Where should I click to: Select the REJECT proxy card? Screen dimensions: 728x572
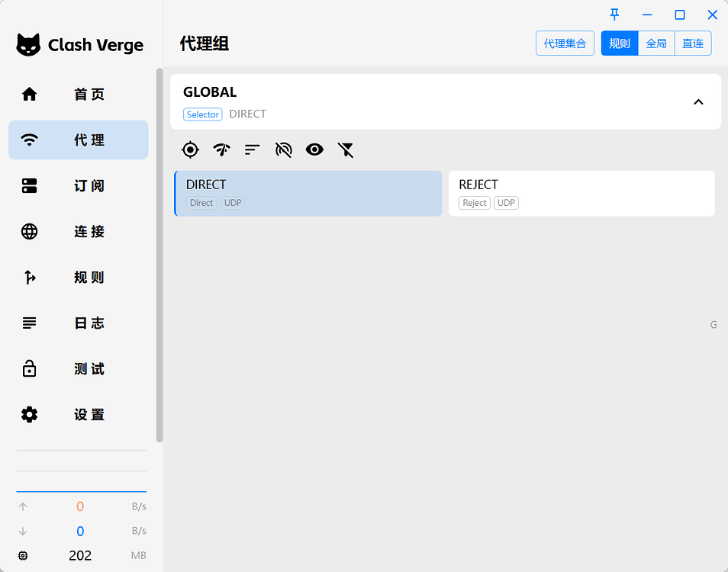[581, 194]
